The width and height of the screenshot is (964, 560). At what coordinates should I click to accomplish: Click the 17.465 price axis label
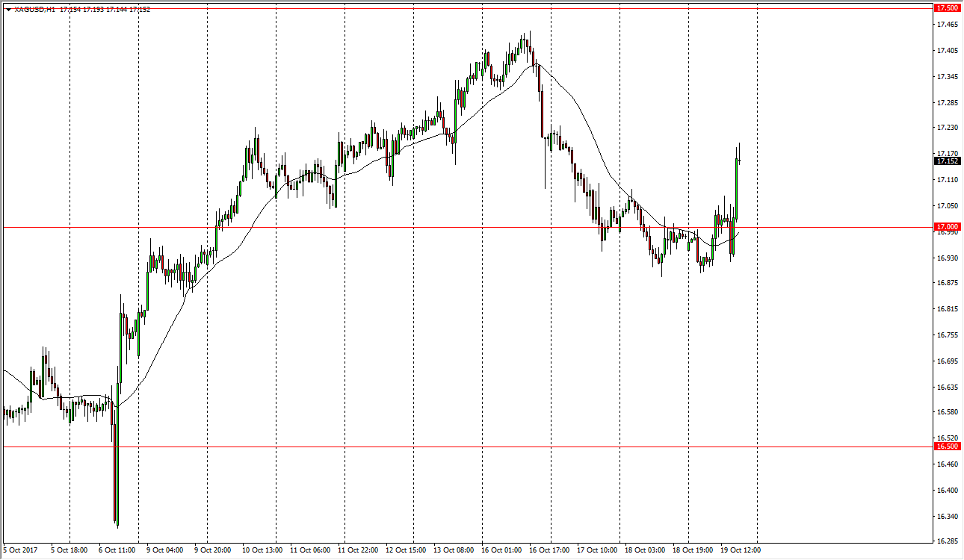(947, 25)
